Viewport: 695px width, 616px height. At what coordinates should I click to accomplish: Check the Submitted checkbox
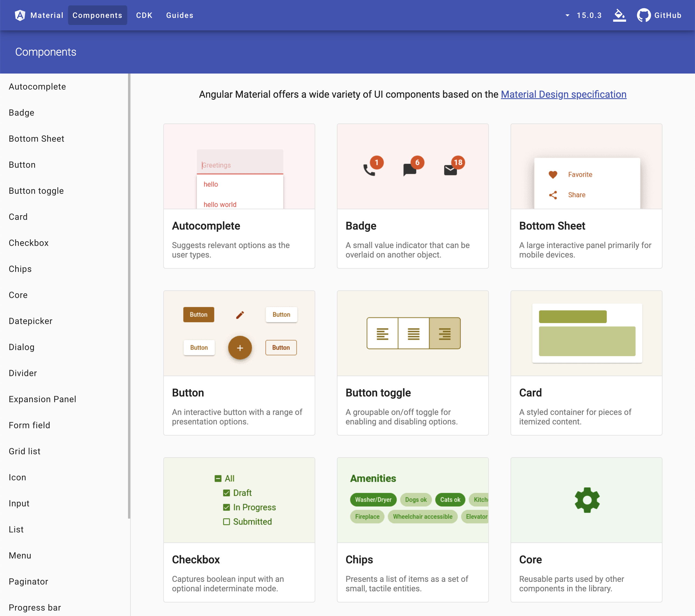point(227,522)
